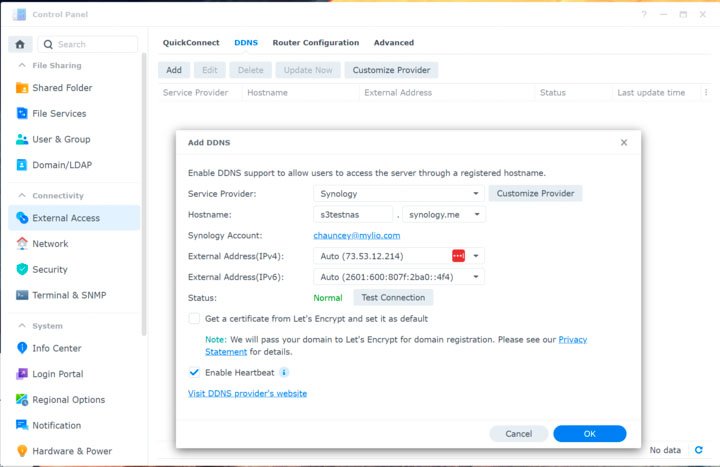Sort by External Address column header
Viewport: 720px width, 467px height.
398,93
